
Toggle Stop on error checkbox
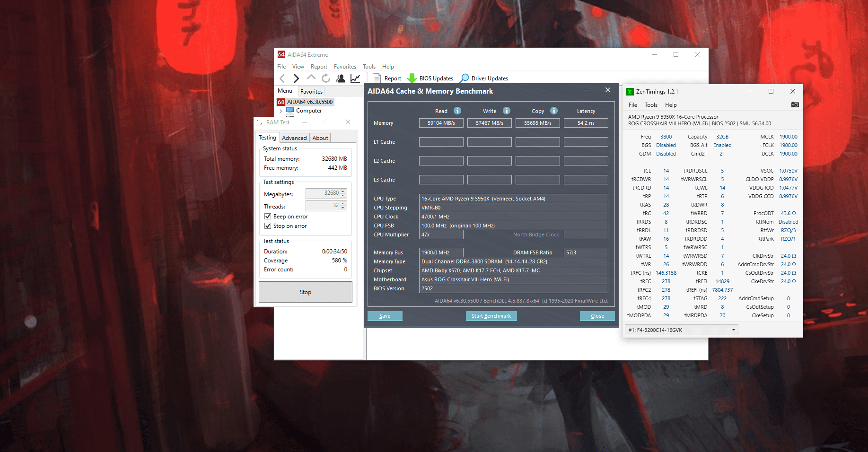tap(268, 226)
